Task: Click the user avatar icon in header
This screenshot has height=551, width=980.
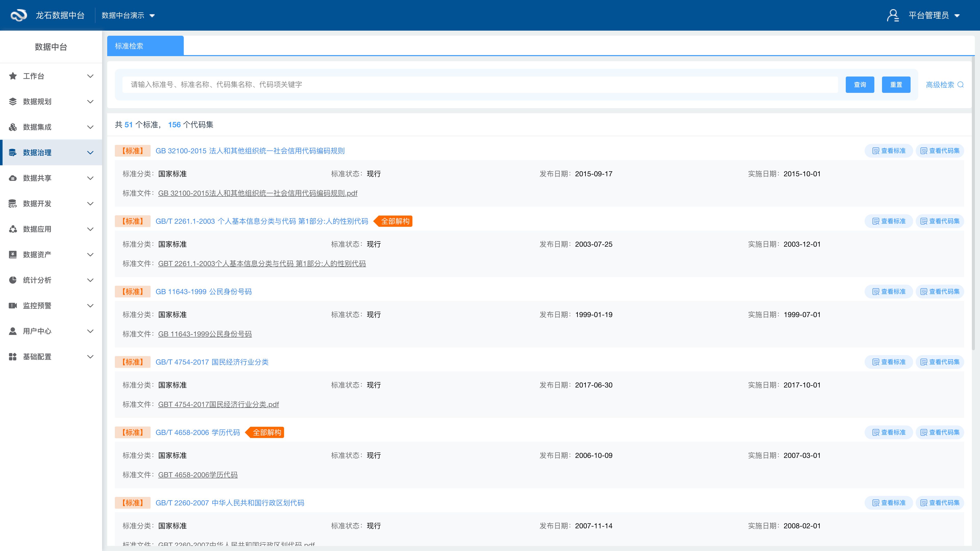Action: (x=892, y=15)
